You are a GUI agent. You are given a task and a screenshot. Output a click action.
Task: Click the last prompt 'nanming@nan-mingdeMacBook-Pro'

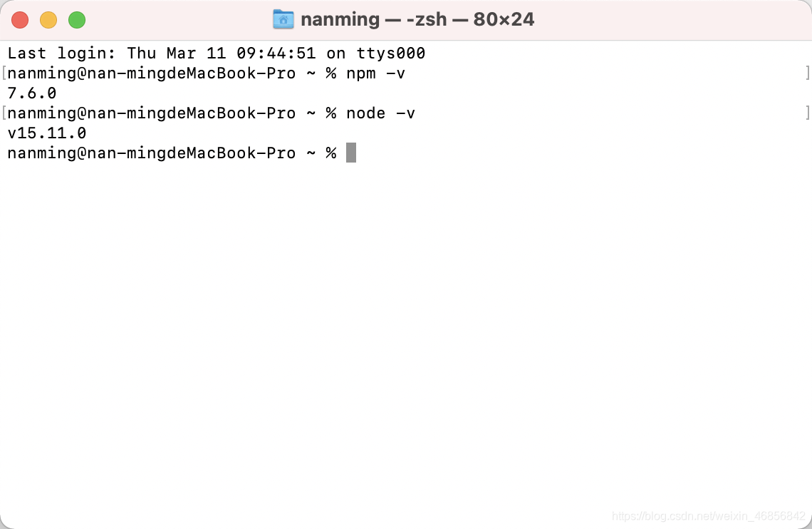(151, 153)
